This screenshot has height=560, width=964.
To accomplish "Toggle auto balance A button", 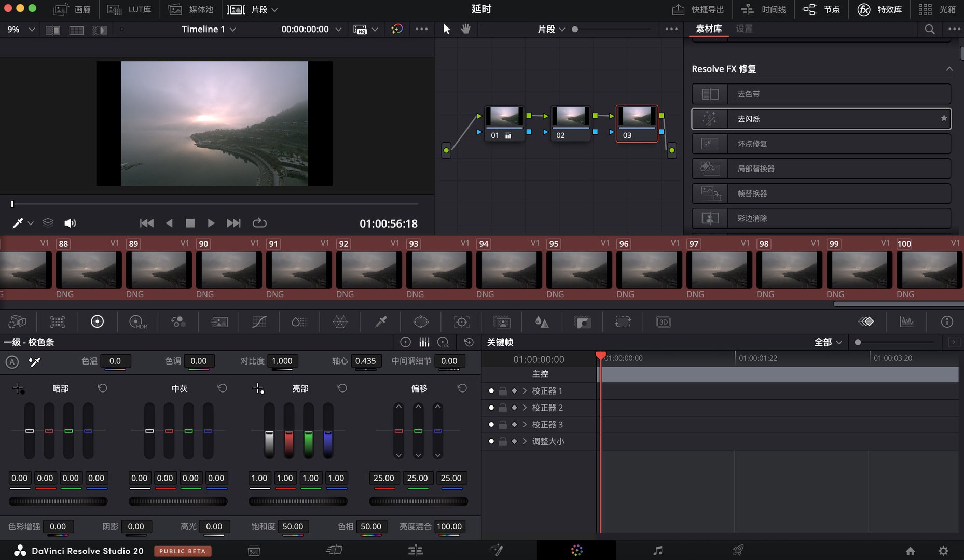I will 12,361.
